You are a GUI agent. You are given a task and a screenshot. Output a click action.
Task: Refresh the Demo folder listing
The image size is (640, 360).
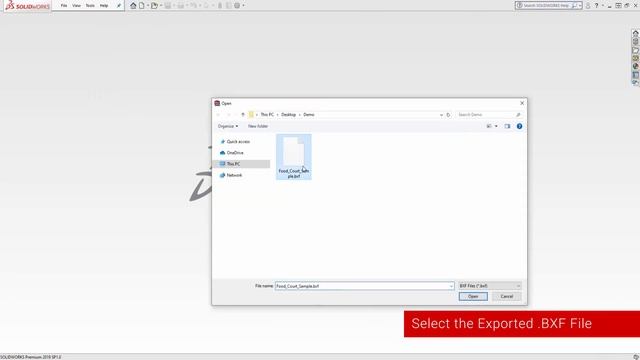(x=448, y=115)
